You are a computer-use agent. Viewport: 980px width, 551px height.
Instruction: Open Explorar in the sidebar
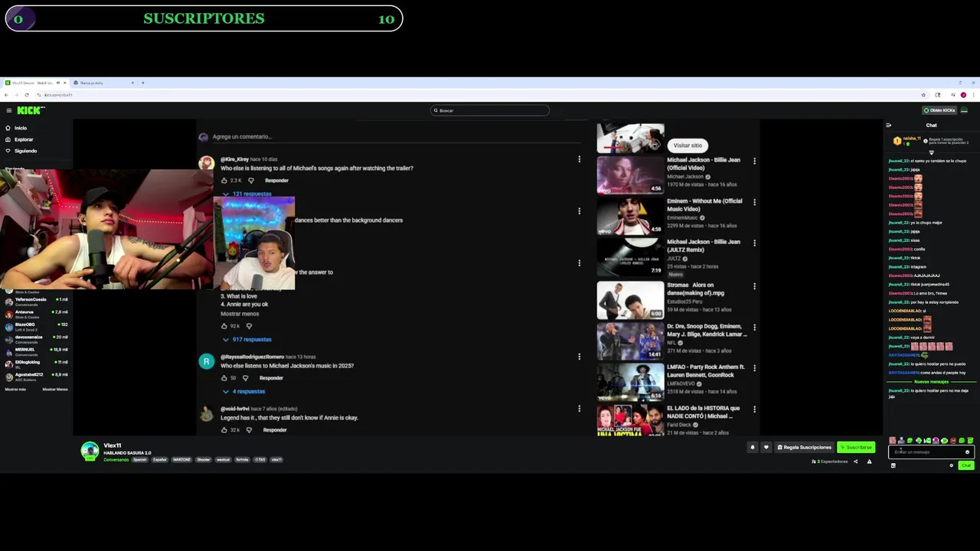click(x=18, y=139)
